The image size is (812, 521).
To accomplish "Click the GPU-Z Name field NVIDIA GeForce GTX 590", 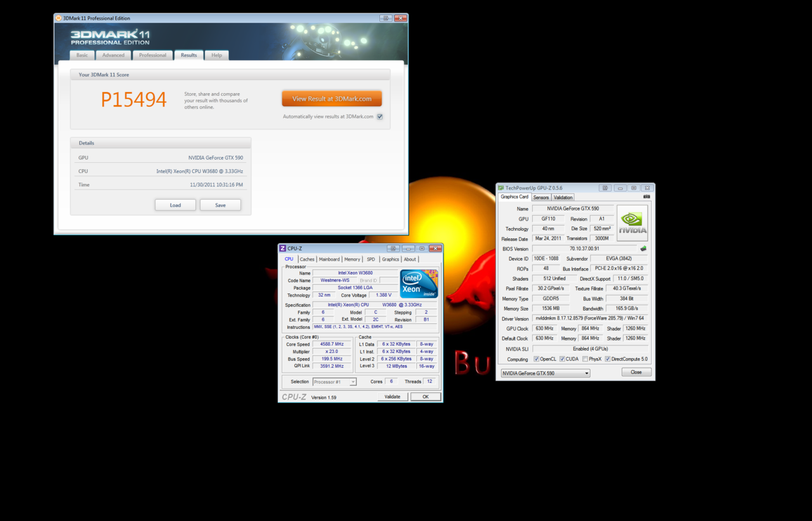I will [573, 209].
